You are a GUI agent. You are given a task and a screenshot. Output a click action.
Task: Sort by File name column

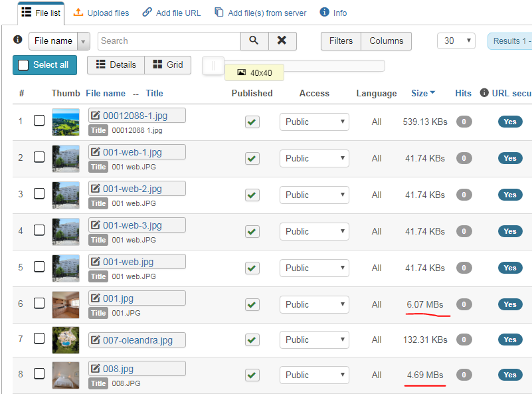pyautogui.click(x=106, y=93)
